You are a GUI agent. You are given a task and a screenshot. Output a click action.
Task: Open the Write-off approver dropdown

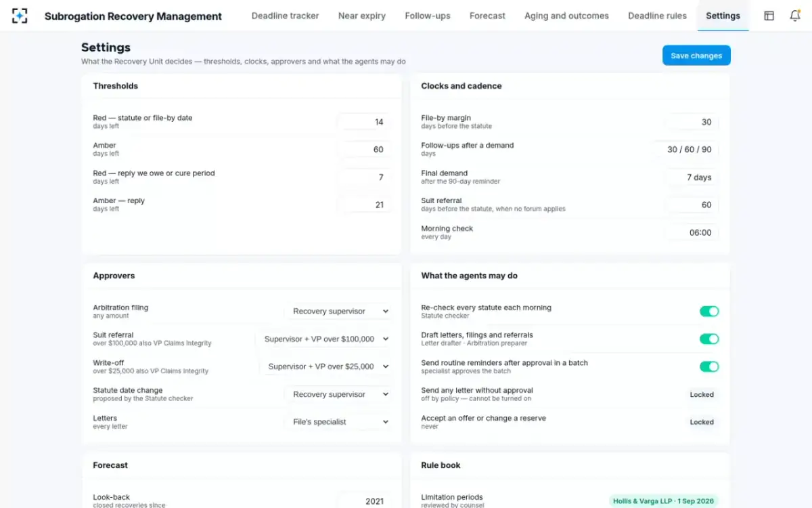[x=325, y=366]
